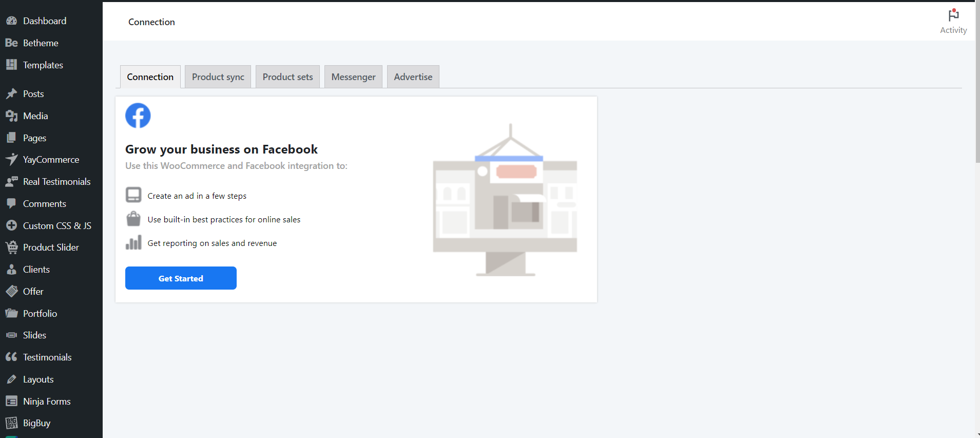Open the Activity flag icon
This screenshot has height=438, width=980.
[x=953, y=15]
